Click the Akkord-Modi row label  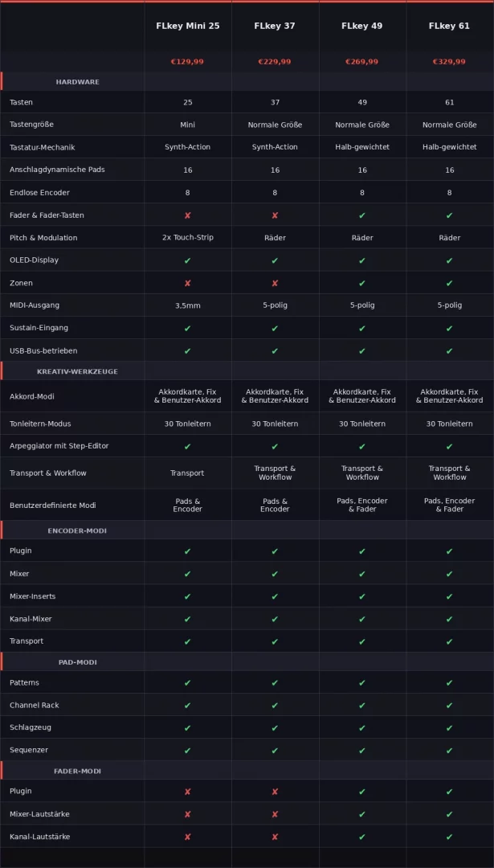coord(31,396)
